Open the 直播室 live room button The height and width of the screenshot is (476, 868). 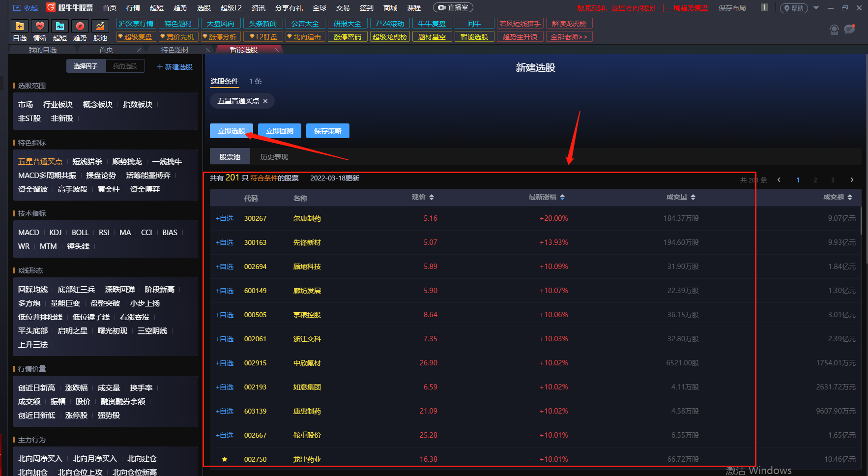(453, 8)
